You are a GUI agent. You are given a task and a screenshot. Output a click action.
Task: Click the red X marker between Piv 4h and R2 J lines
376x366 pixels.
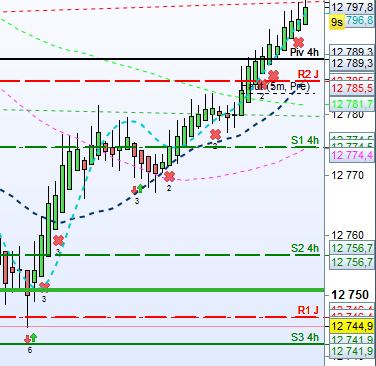tap(273, 75)
